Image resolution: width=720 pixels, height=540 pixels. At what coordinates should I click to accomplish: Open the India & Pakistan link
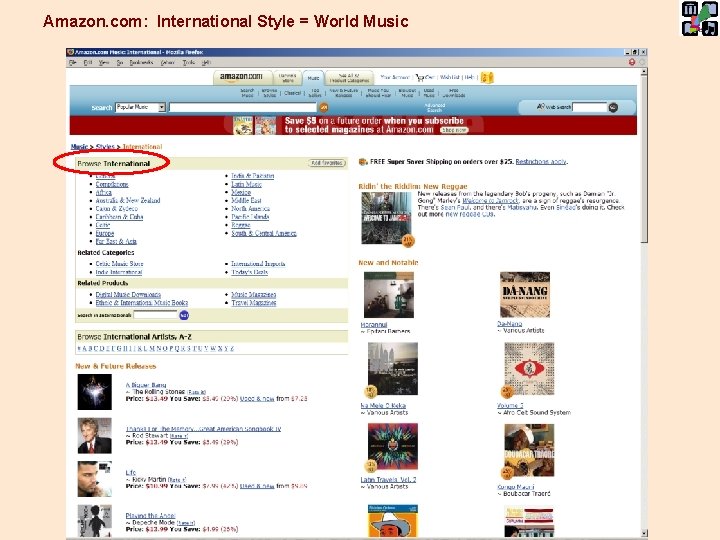point(253,176)
